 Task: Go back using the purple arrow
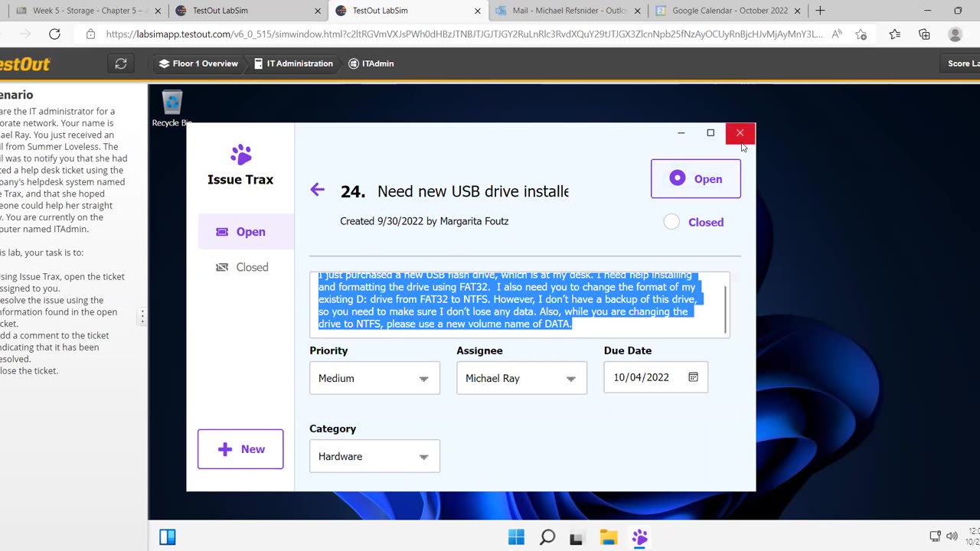[x=317, y=190]
